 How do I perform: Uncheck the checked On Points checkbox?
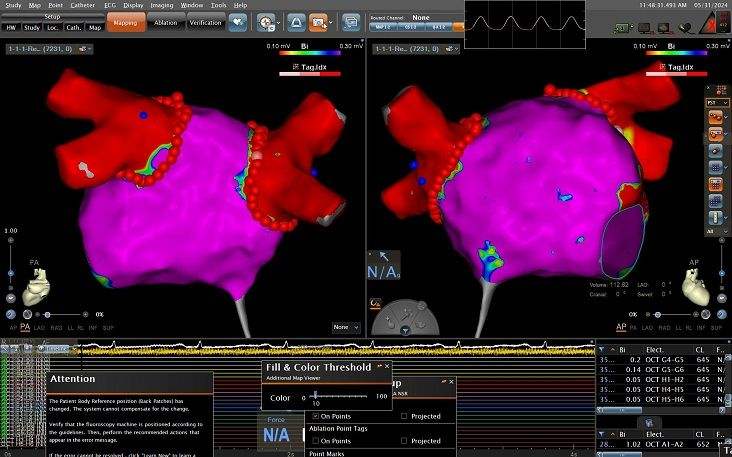click(x=316, y=416)
